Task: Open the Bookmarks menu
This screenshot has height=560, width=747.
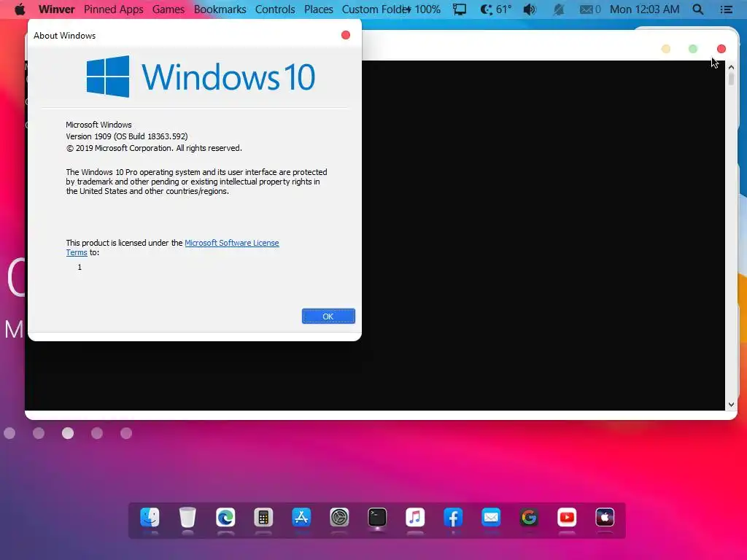Action: coord(220,9)
